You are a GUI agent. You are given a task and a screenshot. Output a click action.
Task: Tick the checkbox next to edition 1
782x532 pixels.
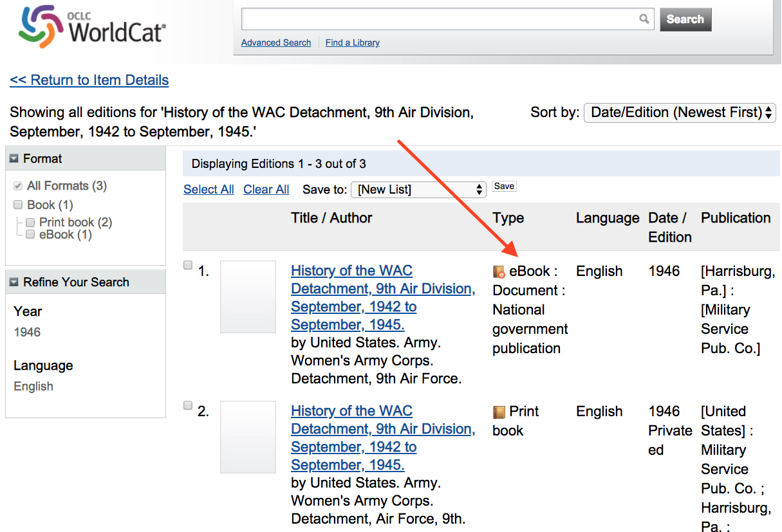coord(187,264)
